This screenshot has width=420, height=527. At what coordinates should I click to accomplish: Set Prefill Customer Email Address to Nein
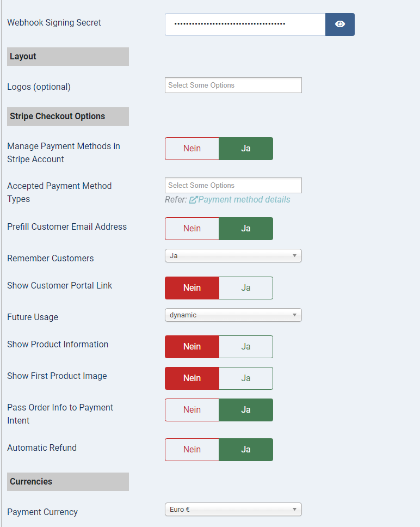click(192, 229)
